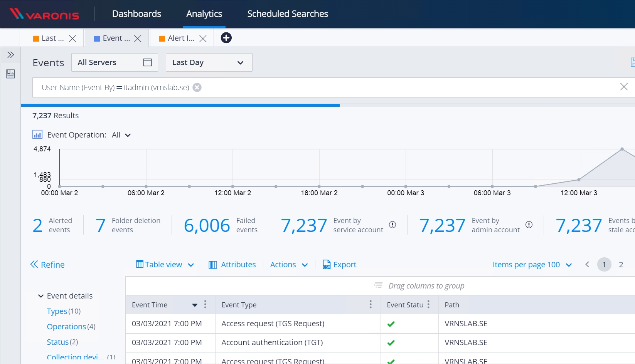Click the Varonis logo
Viewport: 635px width, 364px height.
[44, 14]
